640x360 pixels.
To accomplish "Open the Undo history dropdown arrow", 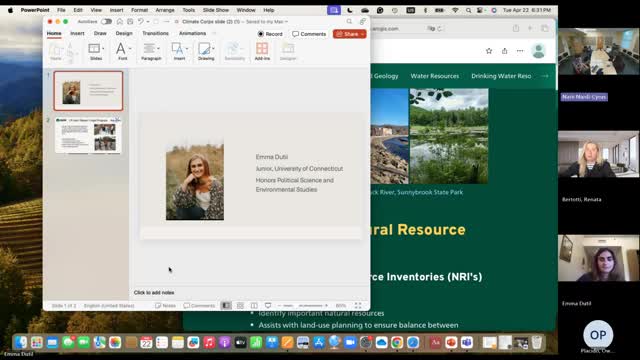I will click(148, 21).
